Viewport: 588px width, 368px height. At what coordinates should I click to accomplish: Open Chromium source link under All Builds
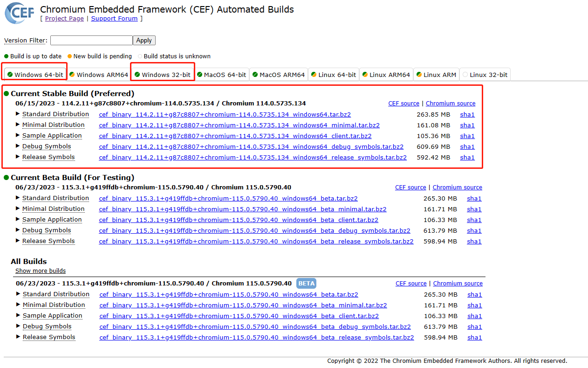coord(458,284)
